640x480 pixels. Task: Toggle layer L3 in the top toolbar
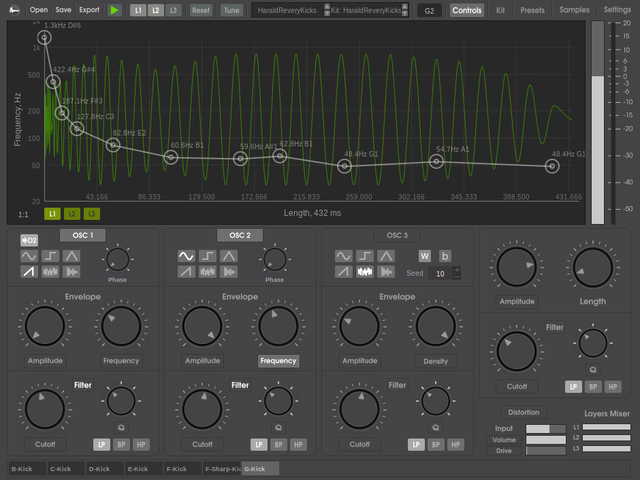[x=174, y=10]
